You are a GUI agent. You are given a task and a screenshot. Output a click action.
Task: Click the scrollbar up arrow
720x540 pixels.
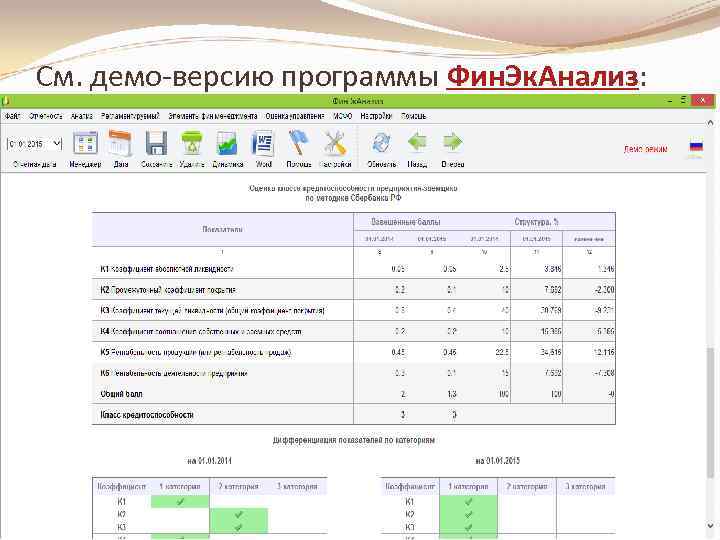[x=710, y=123]
